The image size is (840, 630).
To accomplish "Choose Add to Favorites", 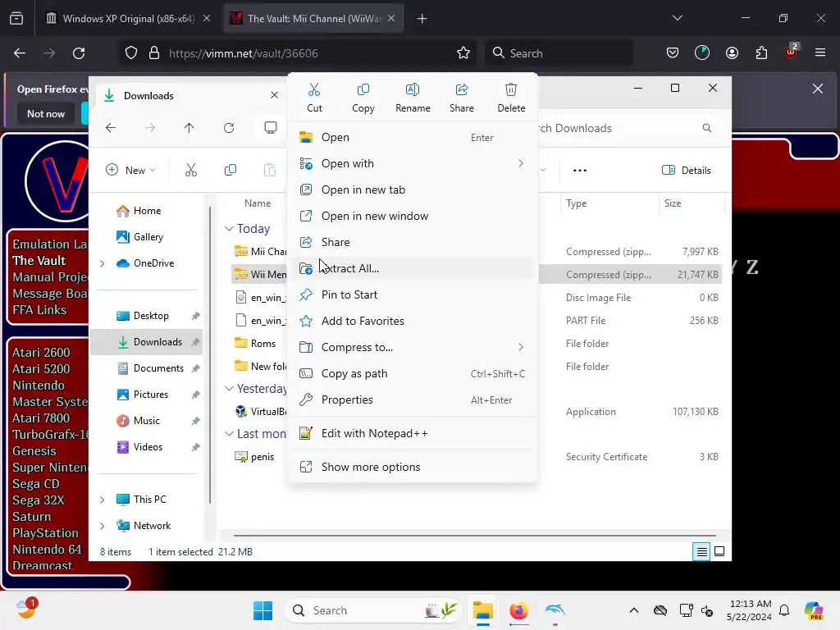I will click(x=413, y=321).
